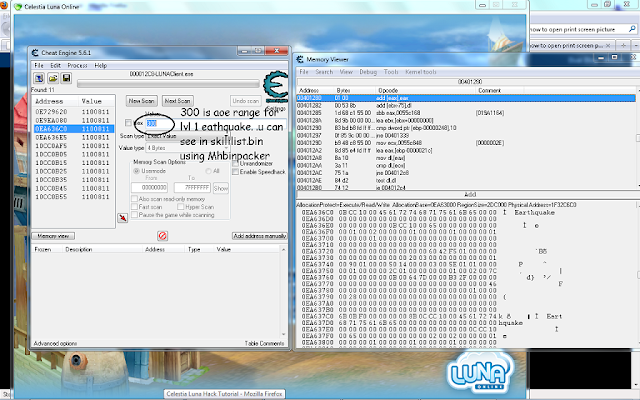Select the Usermode radio button
Screen dimensions: 640x400
pos(136,171)
